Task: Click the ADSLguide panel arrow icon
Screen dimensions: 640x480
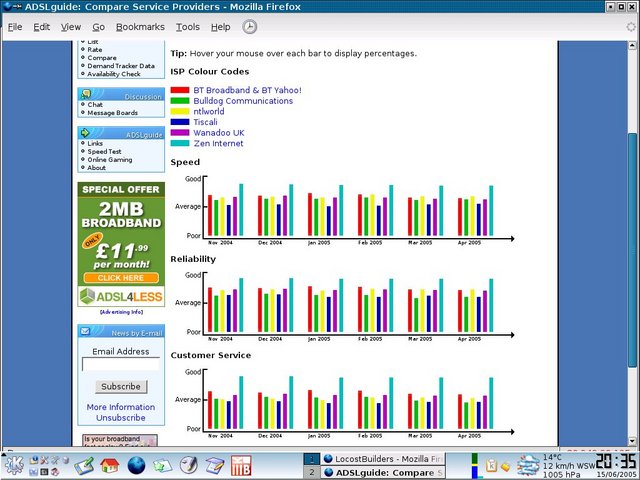Action: [x=87, y=133]
